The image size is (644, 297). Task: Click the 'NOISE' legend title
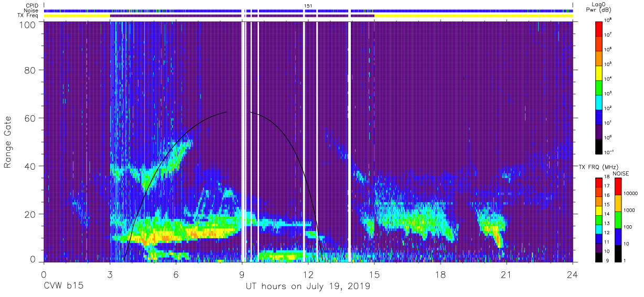point(620,173)
